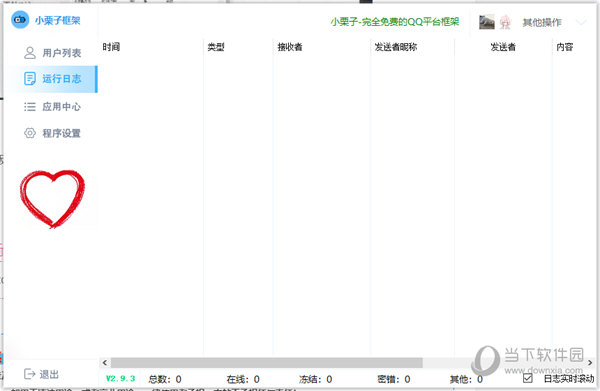
Task: Click the V2.9.3 version label
Action: click(121, 378)
